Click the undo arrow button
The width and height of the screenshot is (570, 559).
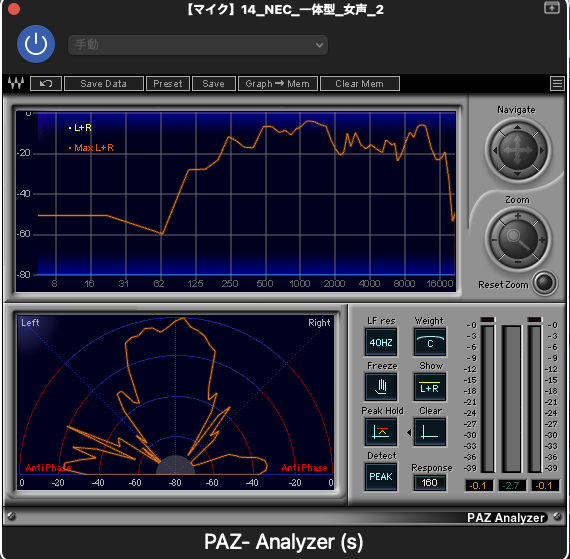[46, 84]
